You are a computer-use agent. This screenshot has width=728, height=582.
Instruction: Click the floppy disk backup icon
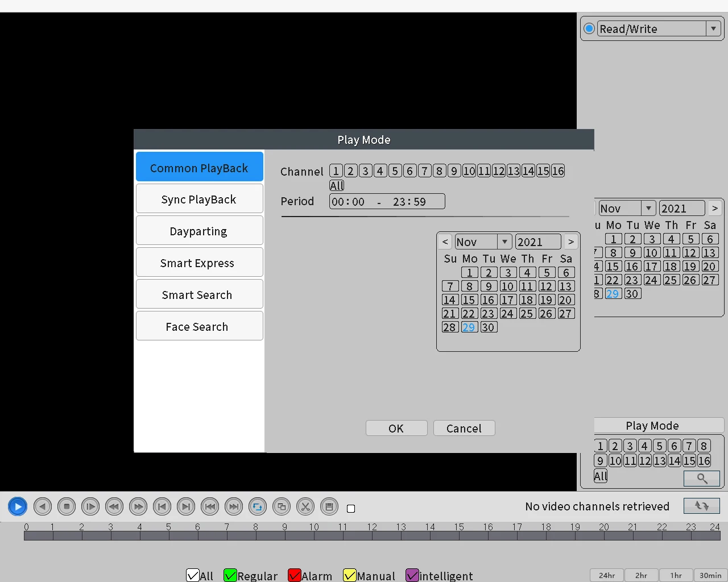pos(329,506)
